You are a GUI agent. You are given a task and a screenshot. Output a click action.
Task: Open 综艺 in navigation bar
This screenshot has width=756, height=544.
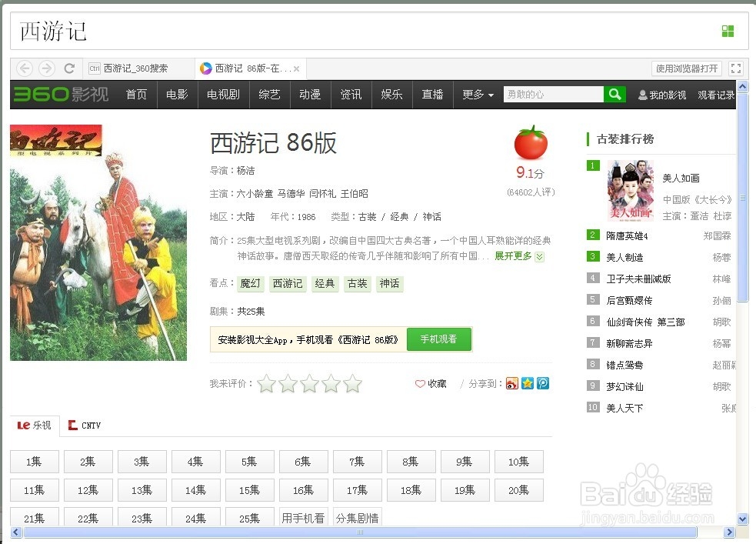click(x=269, y=95)
